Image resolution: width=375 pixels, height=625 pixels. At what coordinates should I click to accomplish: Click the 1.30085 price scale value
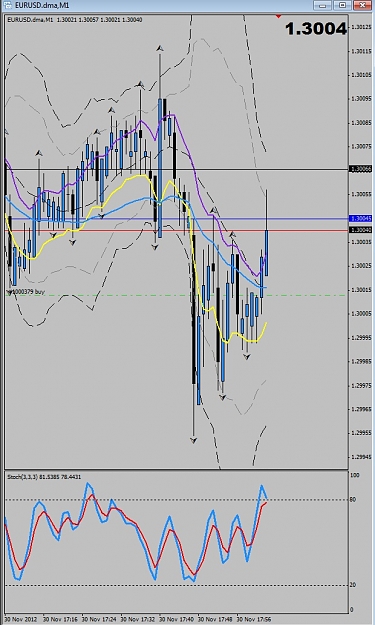[361, 123]
